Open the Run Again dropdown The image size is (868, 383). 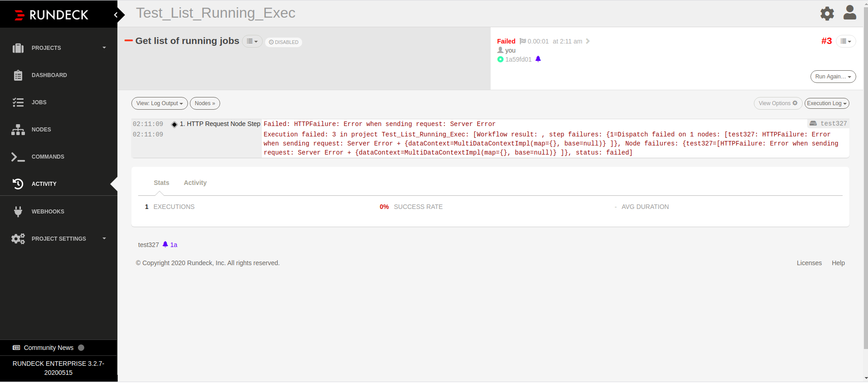click(x=833, y=77)
